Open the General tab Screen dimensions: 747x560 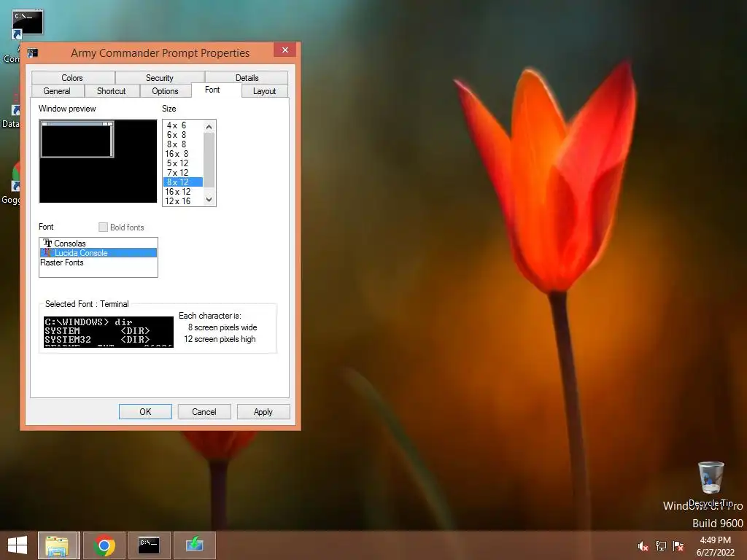tap(57, 91)
